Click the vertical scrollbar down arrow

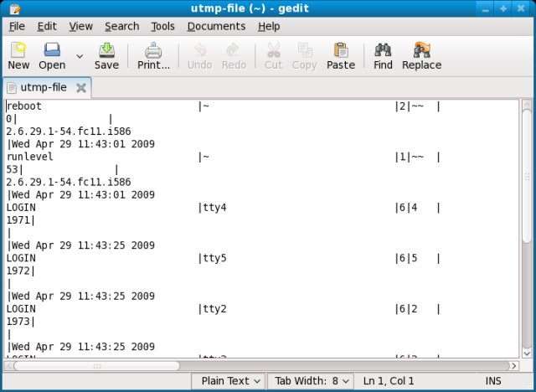point(527,353)
